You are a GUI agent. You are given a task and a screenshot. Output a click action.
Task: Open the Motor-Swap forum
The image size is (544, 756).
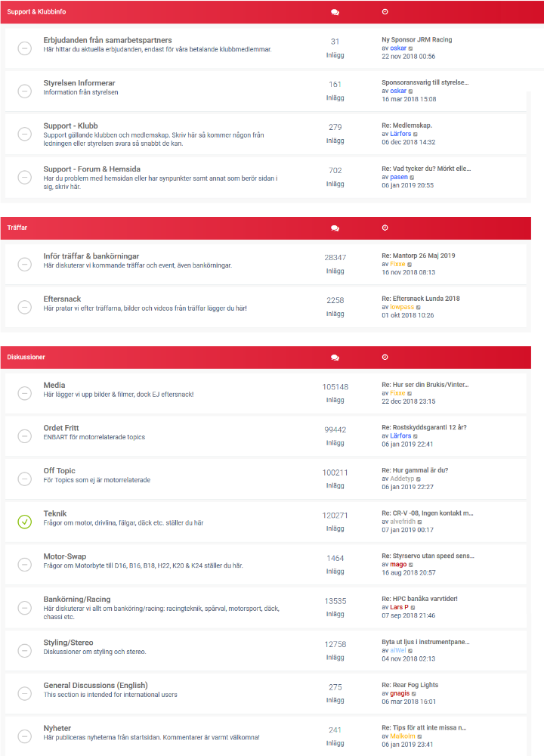coord(65,556)
